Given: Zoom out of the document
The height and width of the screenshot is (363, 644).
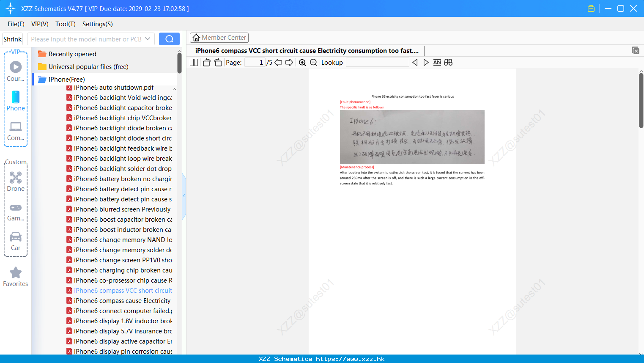Looking at the screenshot, I should tap(313, 63).
